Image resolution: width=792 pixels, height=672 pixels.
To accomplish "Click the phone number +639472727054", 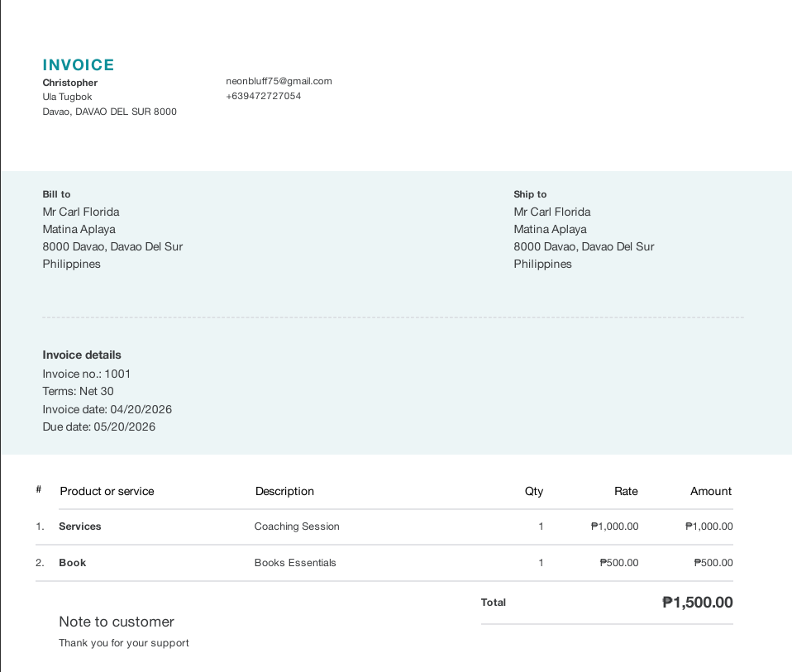I will [263, 96].
